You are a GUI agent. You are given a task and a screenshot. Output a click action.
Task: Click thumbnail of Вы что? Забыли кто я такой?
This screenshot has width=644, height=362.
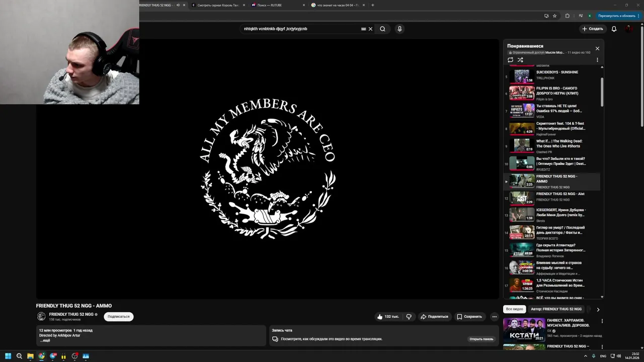coord(522,163)
